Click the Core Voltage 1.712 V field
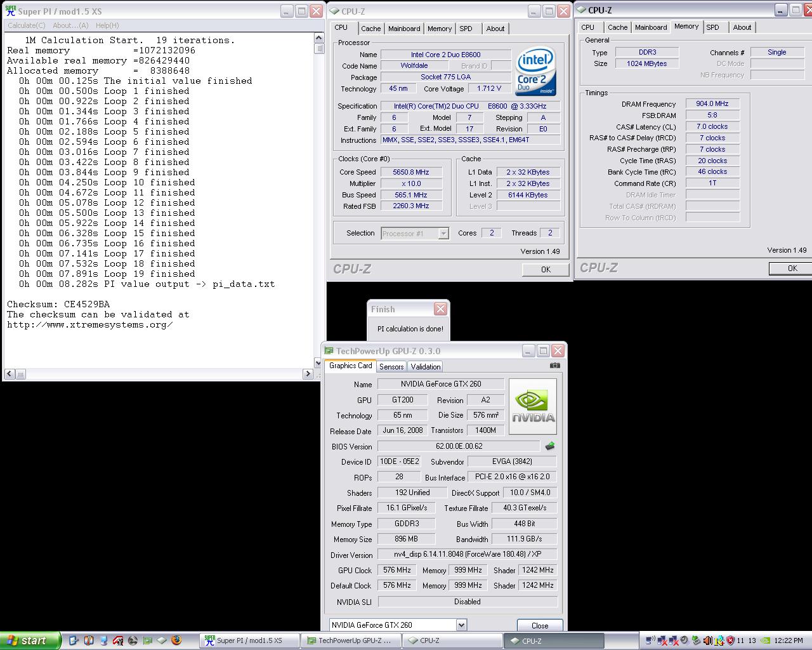The image size is (812, 650). (489, 88)
